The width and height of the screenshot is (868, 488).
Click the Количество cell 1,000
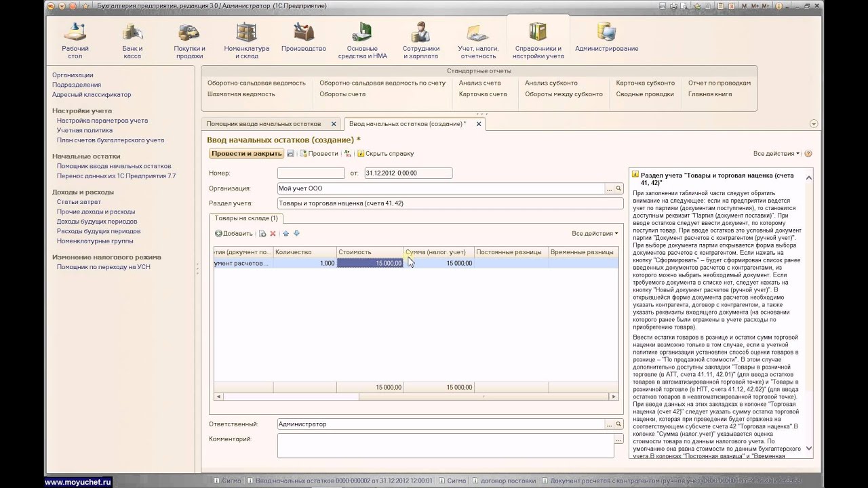tap(304, 263)
